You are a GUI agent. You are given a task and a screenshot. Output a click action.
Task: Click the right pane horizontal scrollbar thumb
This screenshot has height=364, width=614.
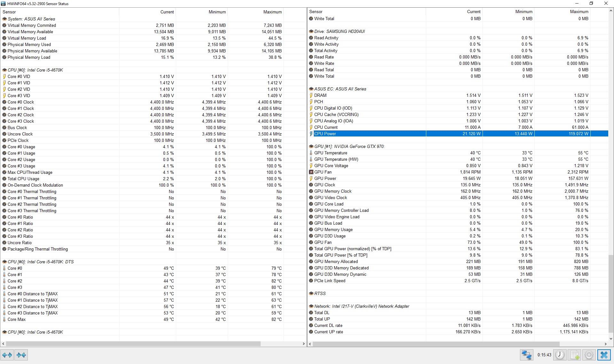(x=436, y=344)
